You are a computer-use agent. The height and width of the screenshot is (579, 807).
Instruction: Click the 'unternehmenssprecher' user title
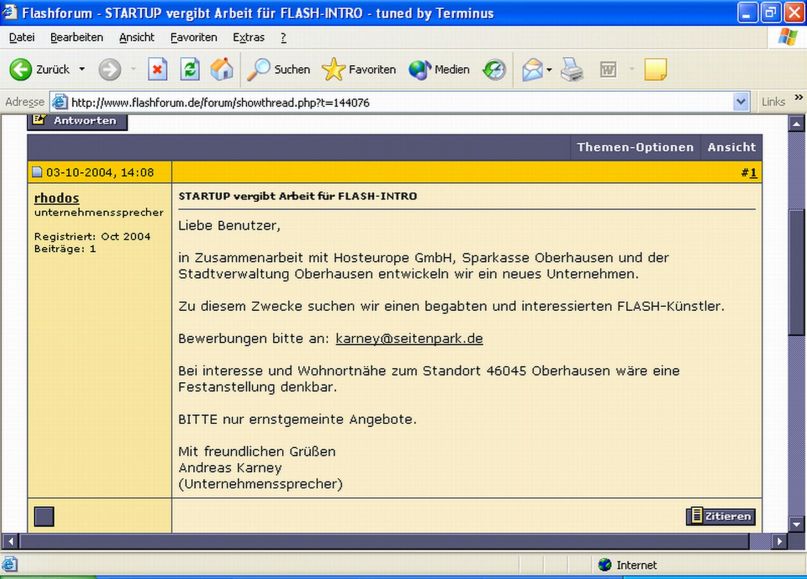click(x=99, y=212)
